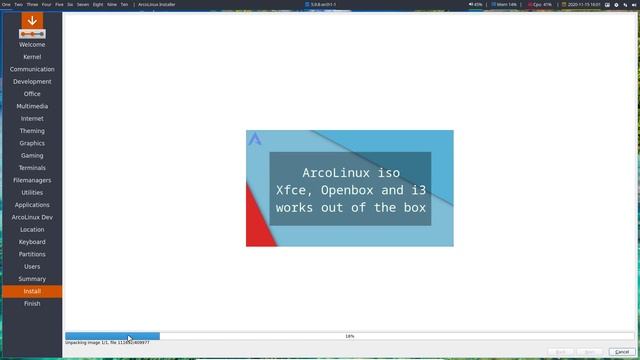Image resolution: width=640 pixels, height=360 pixels.
Task: Select the Finish step in sidebar
Action: (32, 304)
